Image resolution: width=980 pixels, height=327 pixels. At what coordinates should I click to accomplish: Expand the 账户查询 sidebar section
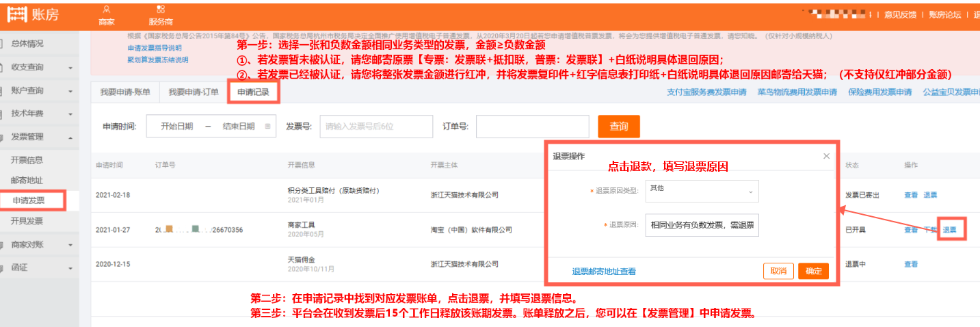coord(70,91)
